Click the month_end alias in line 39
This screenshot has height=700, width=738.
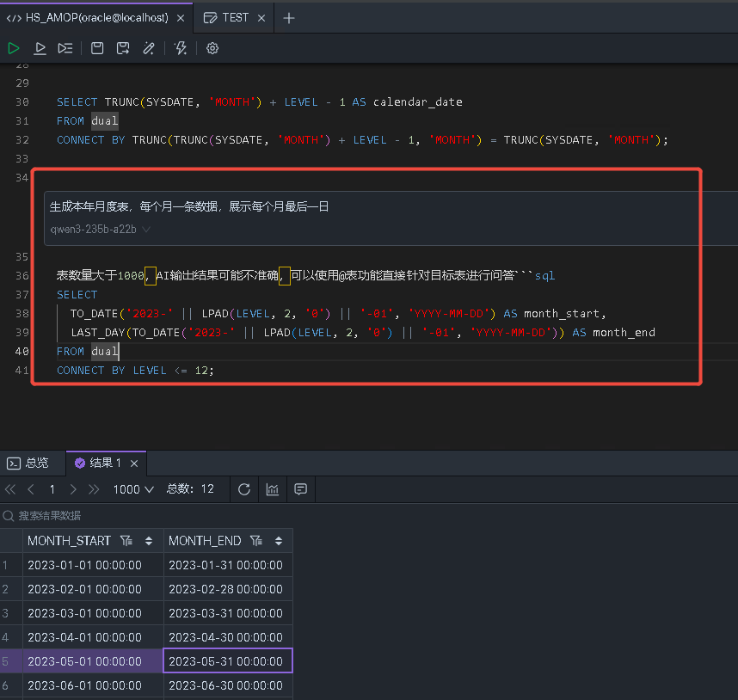tap(624, 333)
